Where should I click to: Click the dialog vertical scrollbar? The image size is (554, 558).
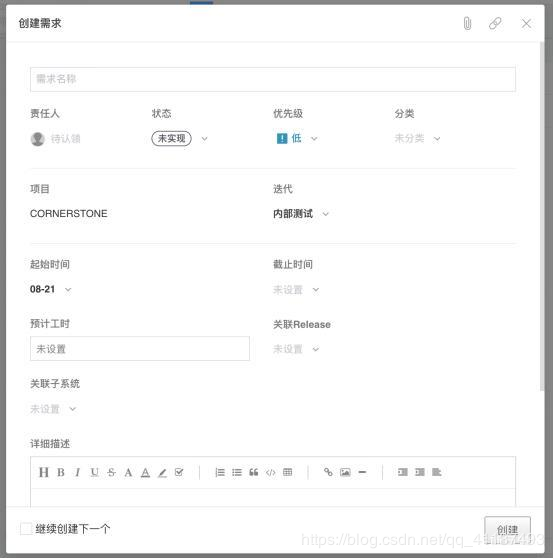click(542, 216)
